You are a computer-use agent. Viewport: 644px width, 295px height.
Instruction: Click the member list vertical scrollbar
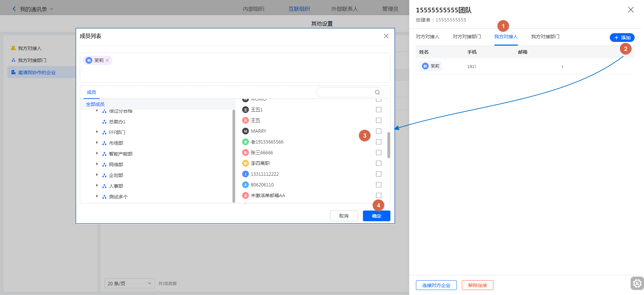pos(389,145)
